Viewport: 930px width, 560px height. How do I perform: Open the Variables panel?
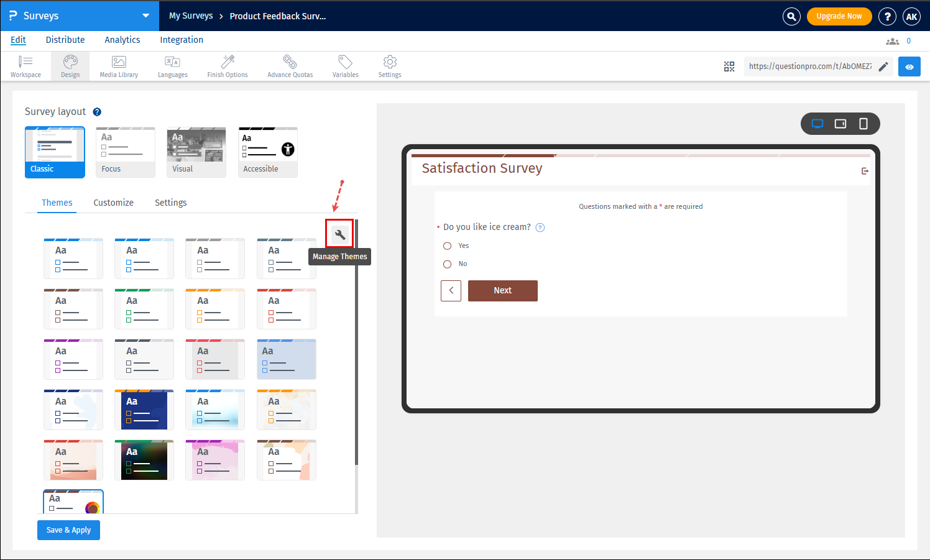[x=345, y=66]
